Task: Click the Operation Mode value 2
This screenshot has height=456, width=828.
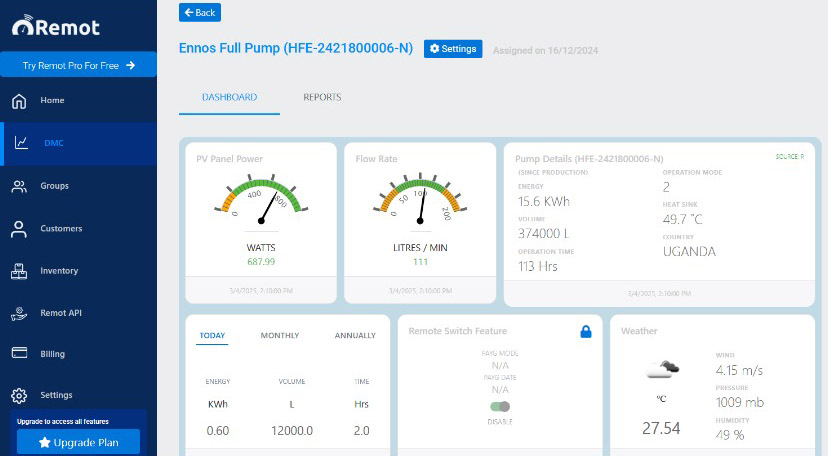Action: click(666, 187)
